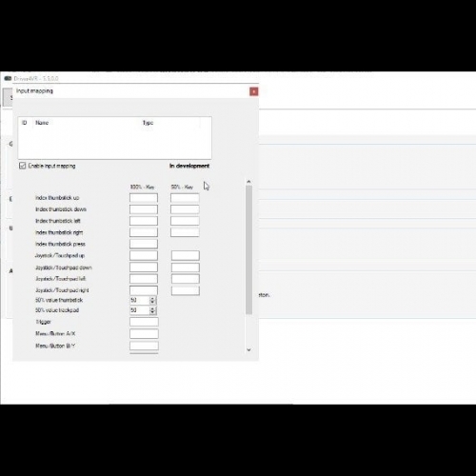Increase 50% value trackpad spinner
The height and width of the screenshot is (476, 476).
pos(152,308)
